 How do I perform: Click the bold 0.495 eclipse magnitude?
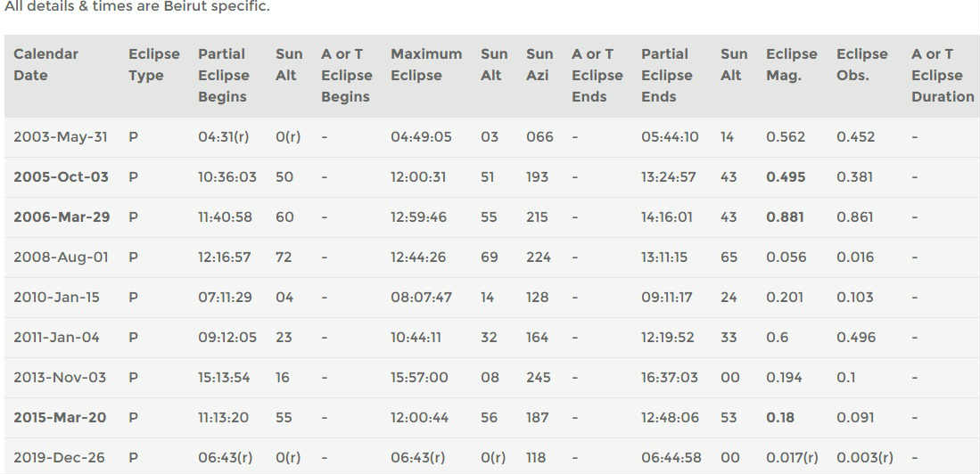(x=785, y=176)
